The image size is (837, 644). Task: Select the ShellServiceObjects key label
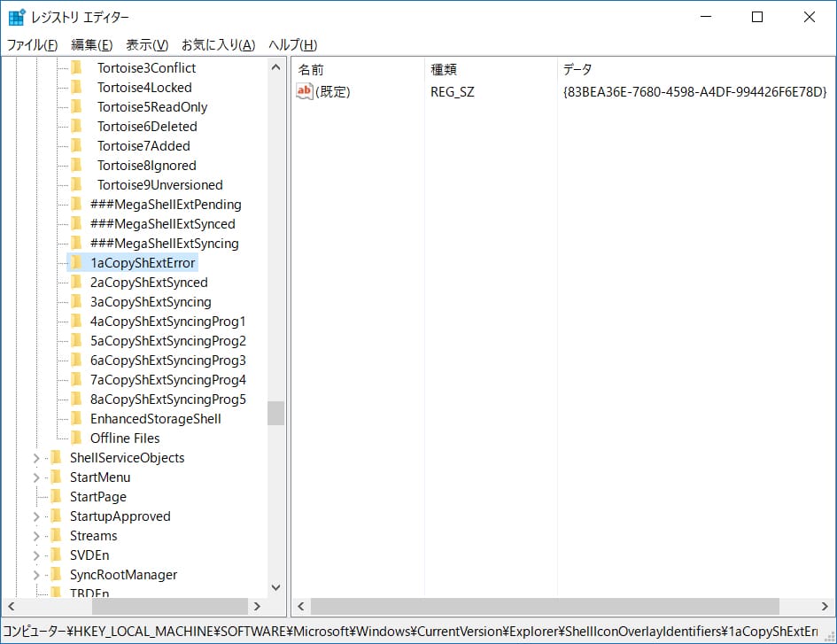pos(127,458)
